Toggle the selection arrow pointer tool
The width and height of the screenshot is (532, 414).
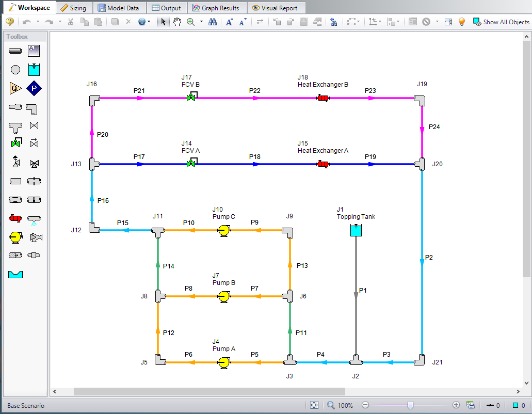coord(164,22)
